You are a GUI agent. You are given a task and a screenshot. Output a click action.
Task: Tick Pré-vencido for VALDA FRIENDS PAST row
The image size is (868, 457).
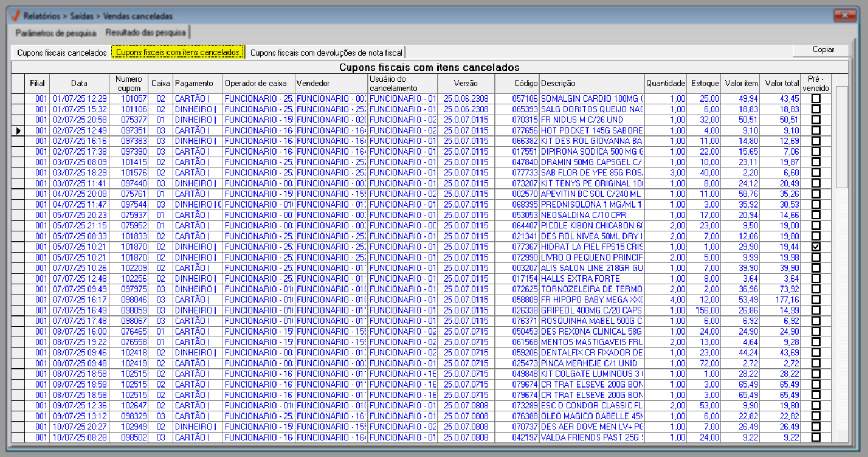pos(816,437)
